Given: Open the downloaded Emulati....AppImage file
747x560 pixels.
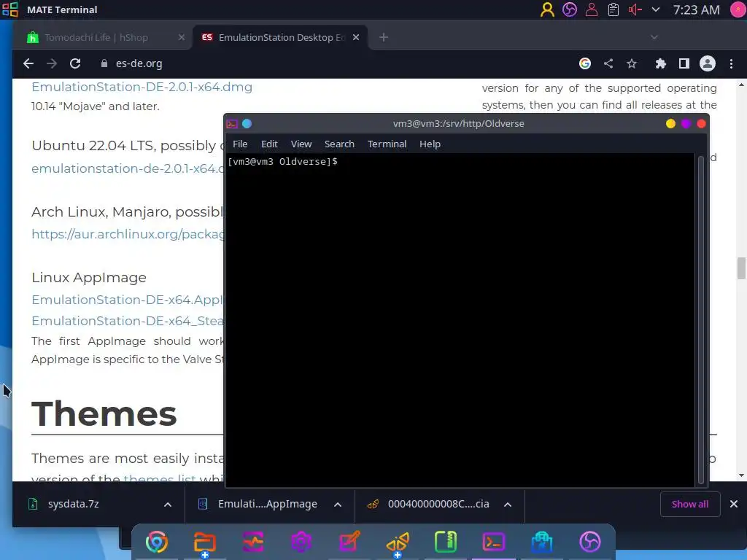Looking at the screenshot, I should (267, 504).
